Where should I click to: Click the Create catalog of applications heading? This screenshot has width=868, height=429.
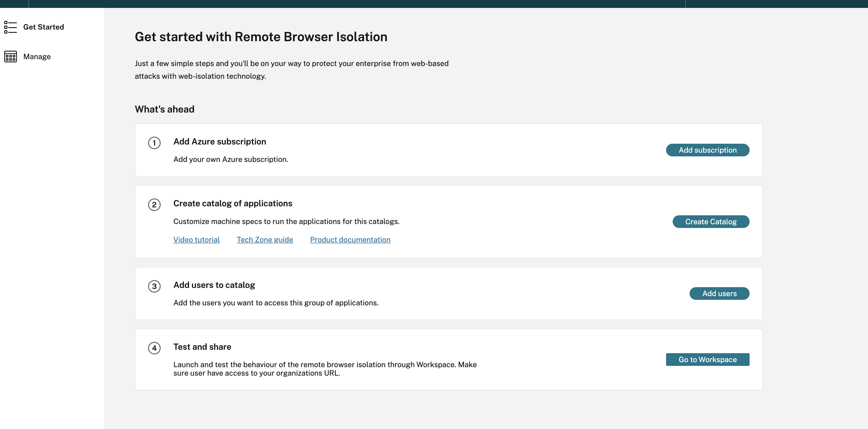point(233,203)
